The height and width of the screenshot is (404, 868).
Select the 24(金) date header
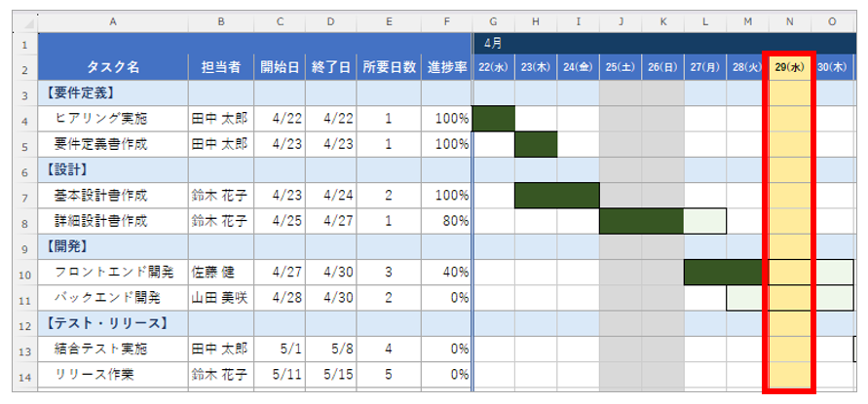click(578, 67)
